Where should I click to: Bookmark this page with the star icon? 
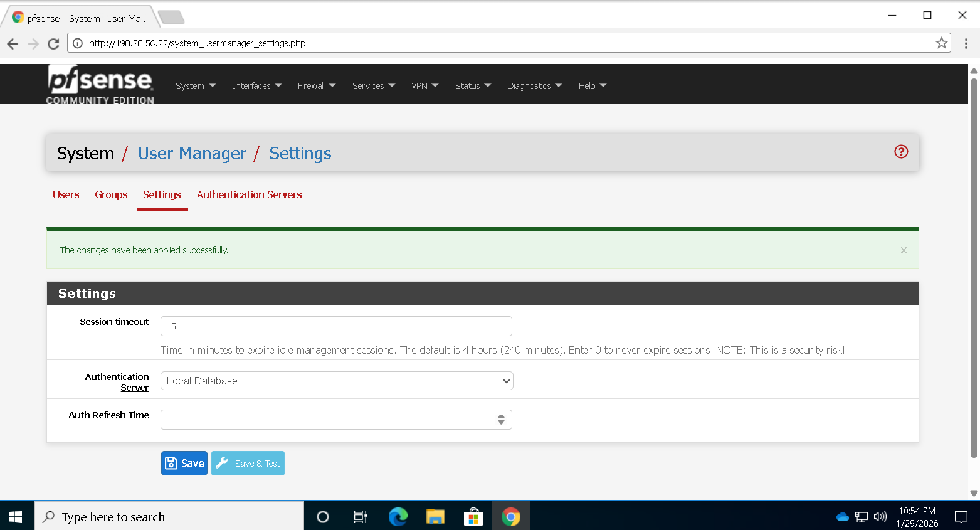(940, 43)
